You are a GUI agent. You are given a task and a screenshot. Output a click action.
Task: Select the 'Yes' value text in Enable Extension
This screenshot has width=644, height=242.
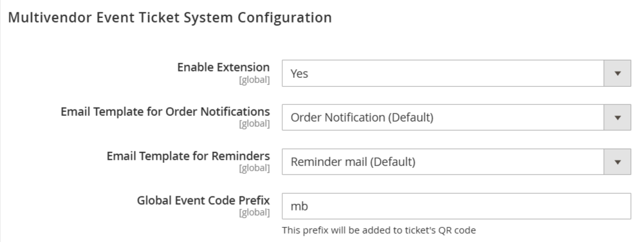point(299,73)
